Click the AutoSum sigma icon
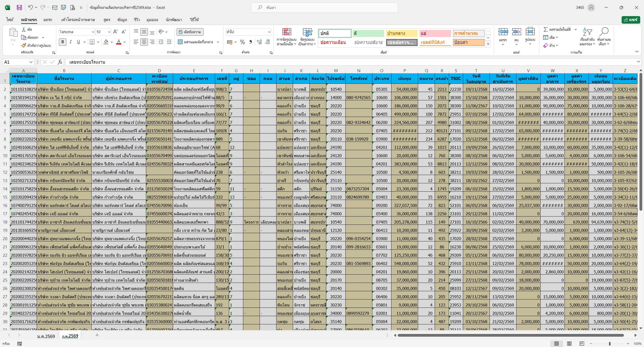This screenshot has width=644, height=347. pos(545,29)
